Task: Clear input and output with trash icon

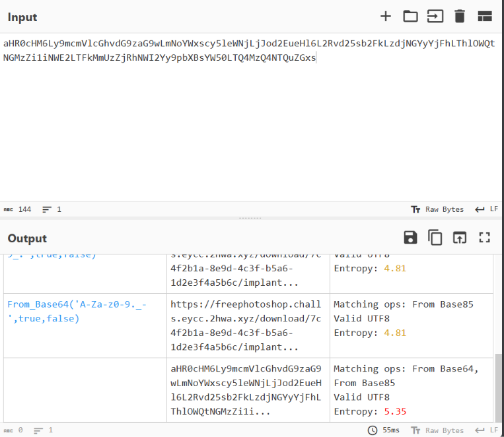Action: click(x=460, y=17)
